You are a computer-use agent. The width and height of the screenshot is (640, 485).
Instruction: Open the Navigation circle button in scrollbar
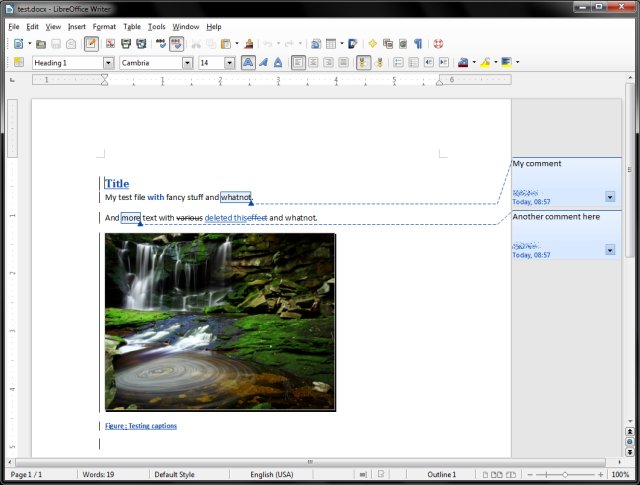pos(630,442)
